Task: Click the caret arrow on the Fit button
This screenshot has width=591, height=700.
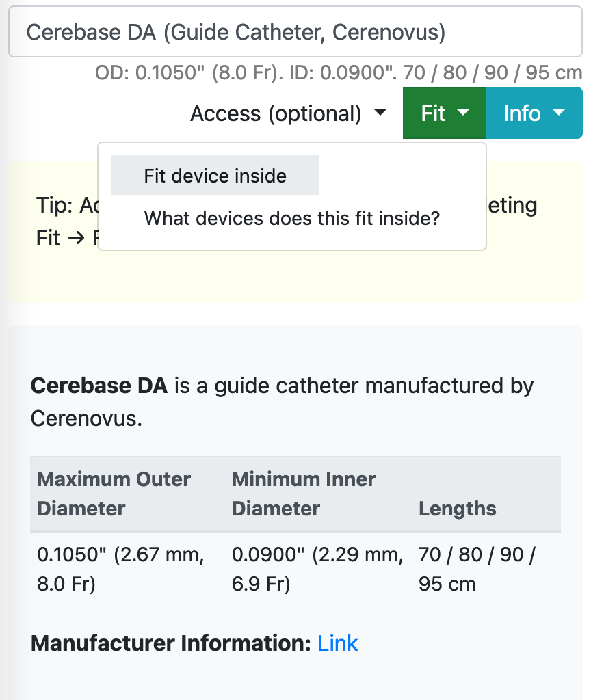Action: [x=463, y=113]
